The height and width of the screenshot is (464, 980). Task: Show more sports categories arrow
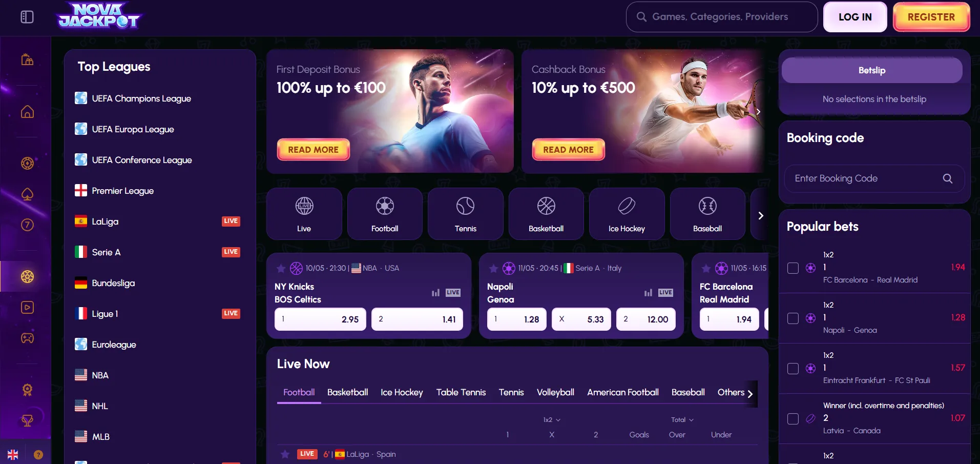pos(761,215)
